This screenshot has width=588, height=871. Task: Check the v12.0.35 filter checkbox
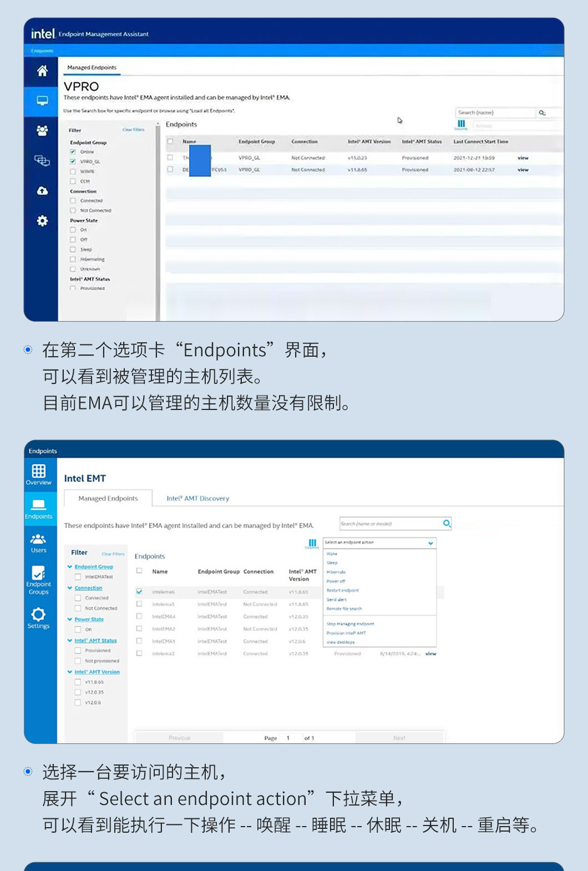point(78,692)
